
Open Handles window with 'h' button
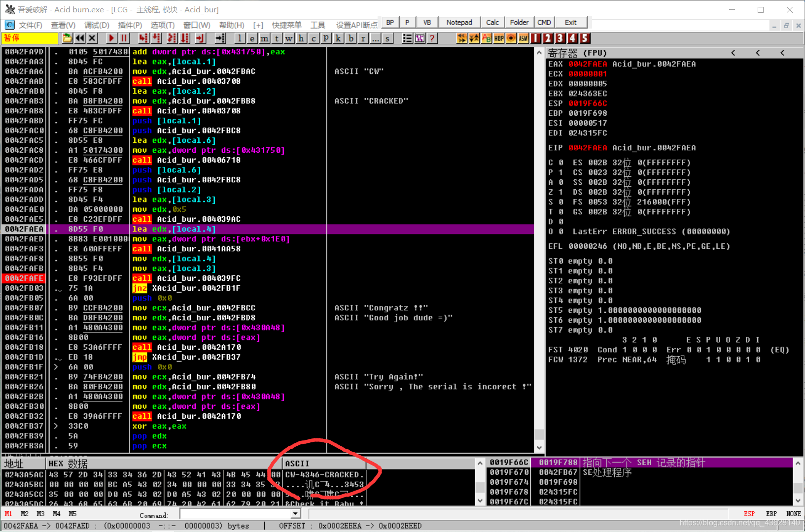click(301, 38)
